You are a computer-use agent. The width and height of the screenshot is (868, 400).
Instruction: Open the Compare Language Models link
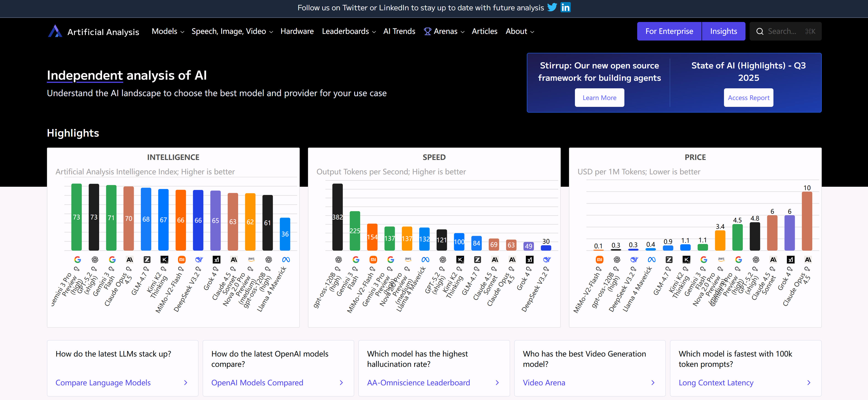[103, 382]
